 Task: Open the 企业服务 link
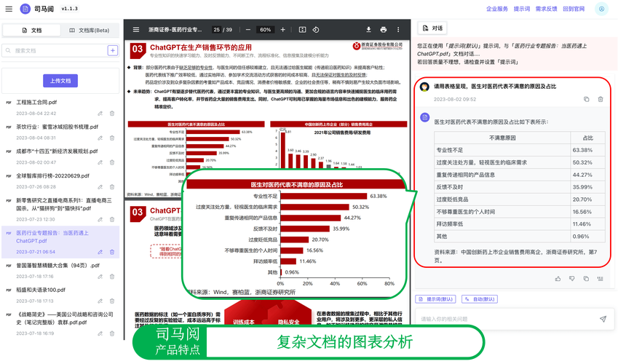coord(497,9)
